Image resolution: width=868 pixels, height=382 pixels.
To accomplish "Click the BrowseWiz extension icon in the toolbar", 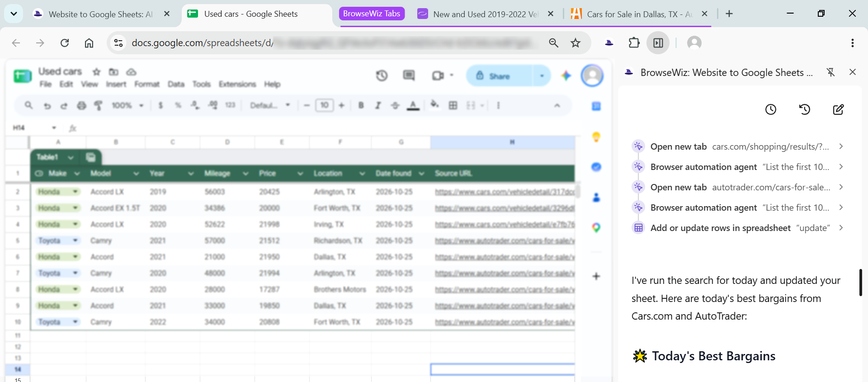I will (x=609, y=43).
